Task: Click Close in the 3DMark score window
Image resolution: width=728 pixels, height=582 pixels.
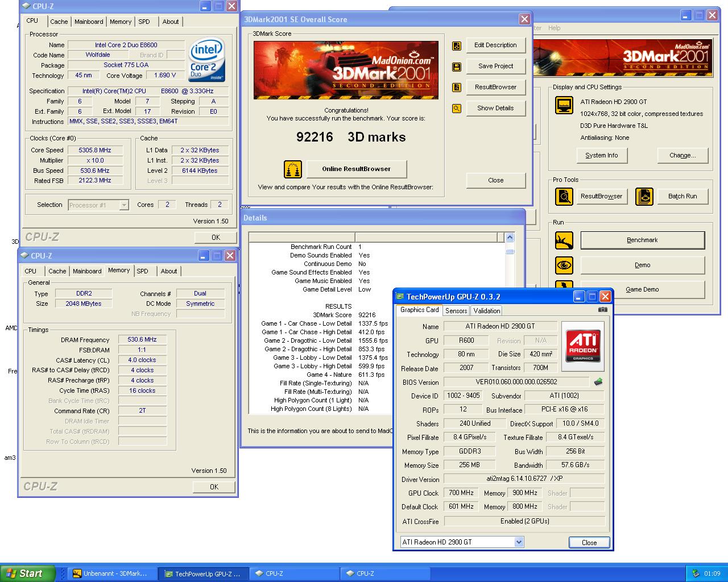Action: 495,181
